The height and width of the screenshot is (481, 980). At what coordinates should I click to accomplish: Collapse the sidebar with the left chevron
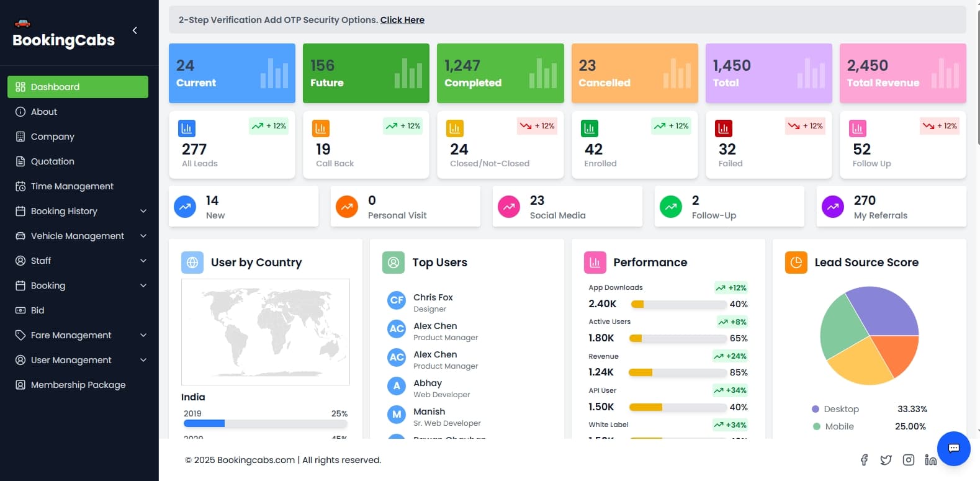click(135, 30)
